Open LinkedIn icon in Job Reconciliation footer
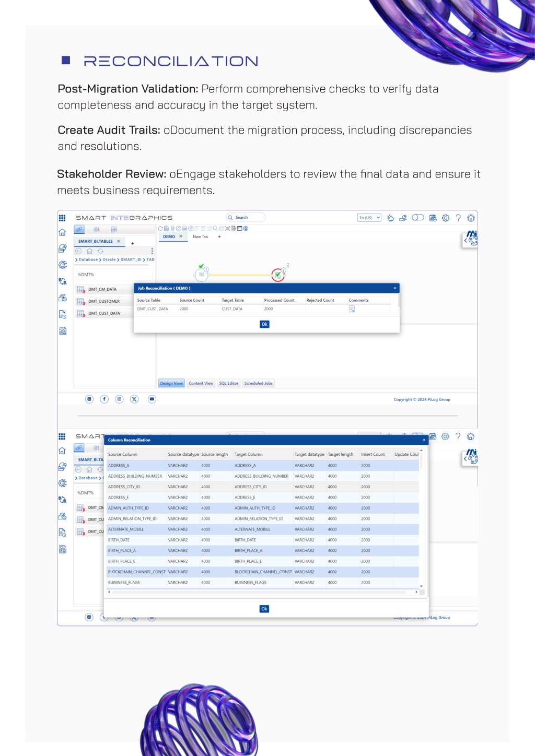This screenshot has width=535, height=756. pos(89,399)
